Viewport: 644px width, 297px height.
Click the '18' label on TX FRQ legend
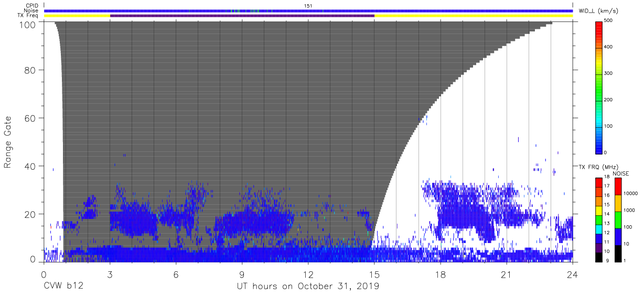point(606,177)
